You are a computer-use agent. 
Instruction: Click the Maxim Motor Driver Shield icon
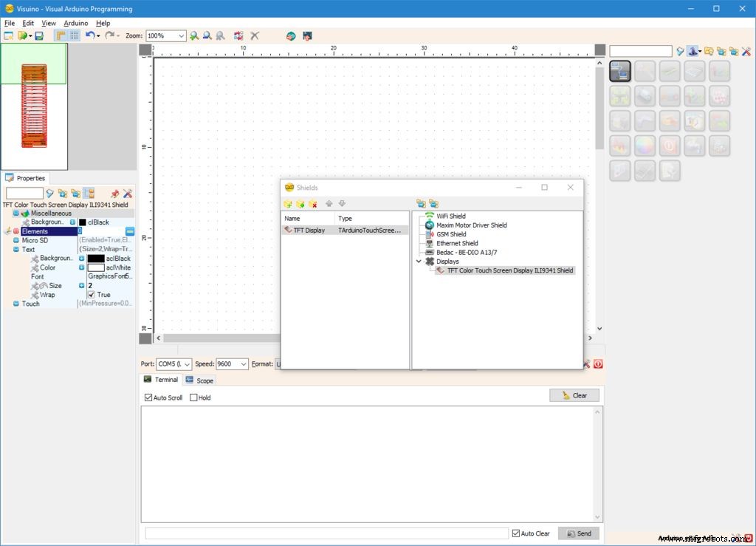click(430, 225)
